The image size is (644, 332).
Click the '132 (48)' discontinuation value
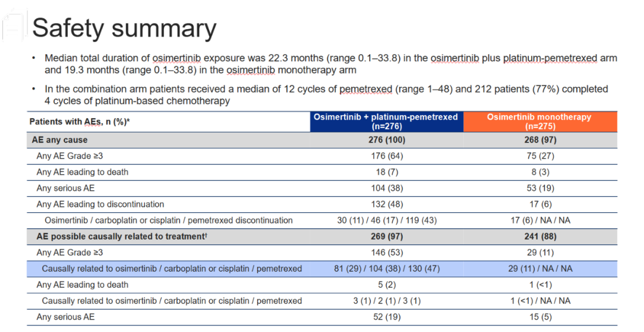click(x=386, y=204)
